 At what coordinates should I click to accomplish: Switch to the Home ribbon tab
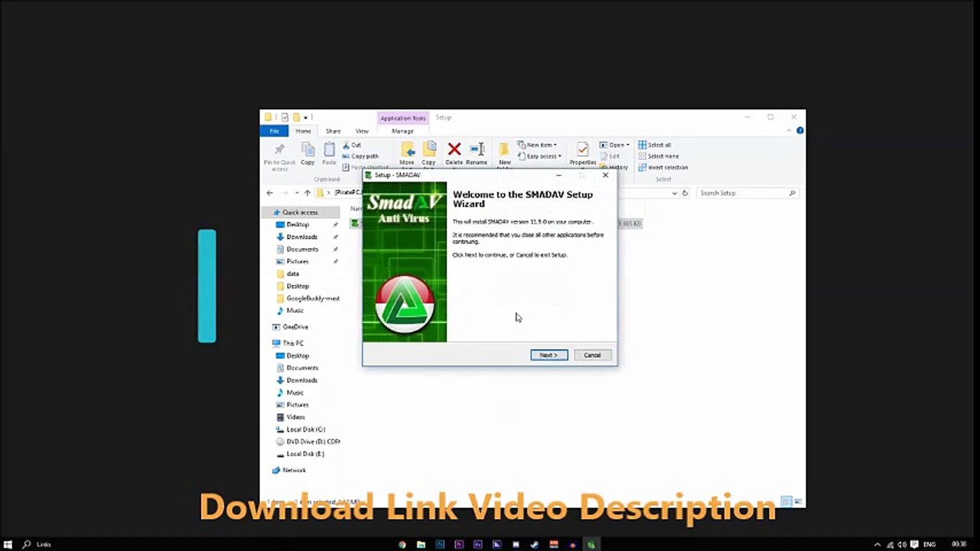coord(303,131)
